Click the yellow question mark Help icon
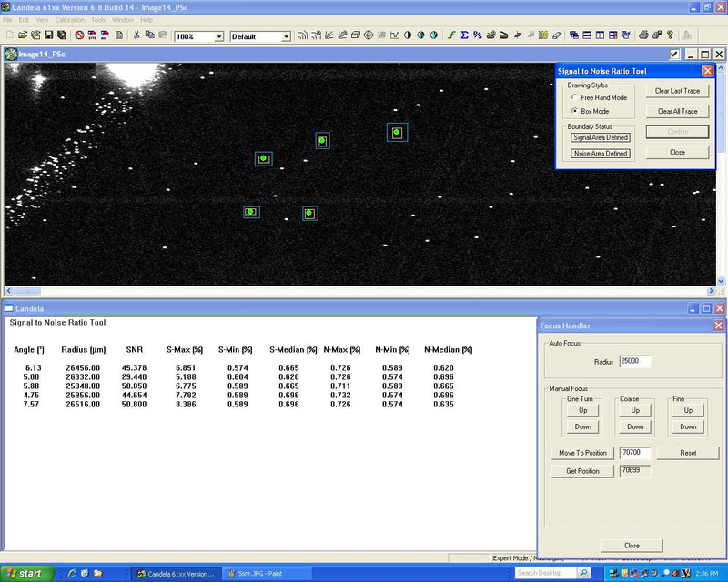The width and height of the screenshot is (728, 582). tap(670, 35)
